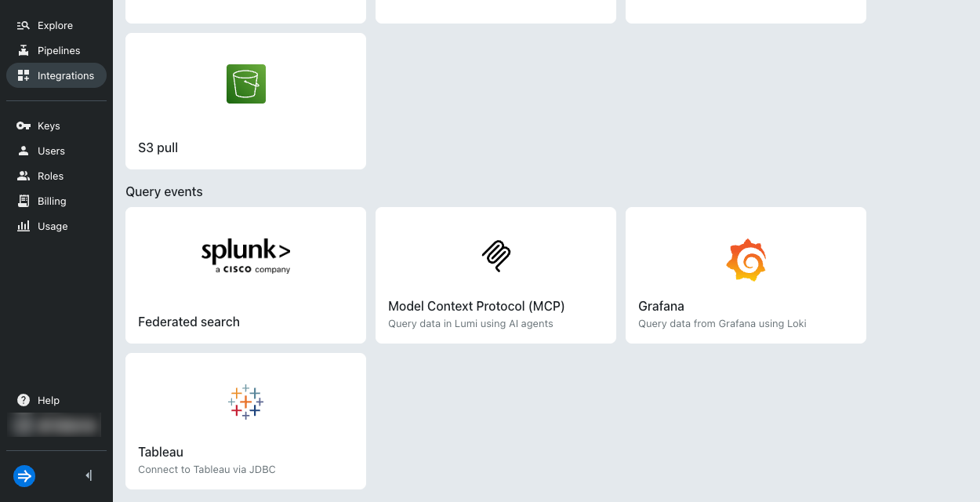Collapse the sidebar with the arrow toggle
The image size is (980, 502).
[89, 475]
